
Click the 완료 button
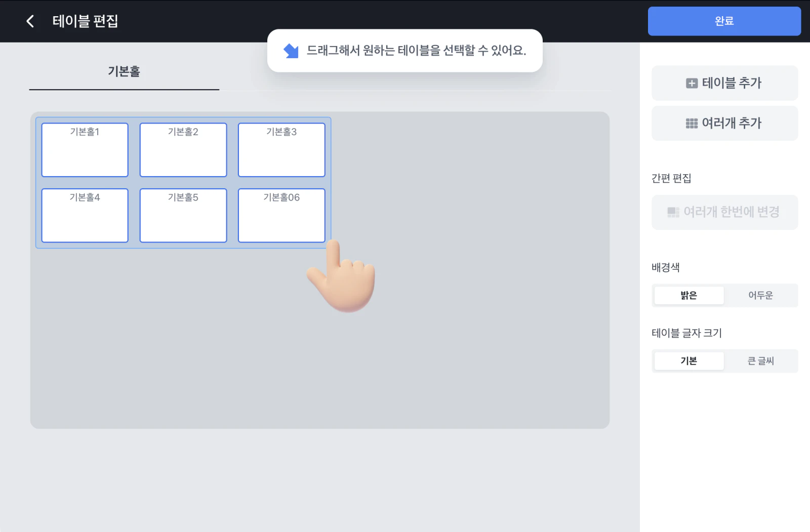(x=724, y=21)
